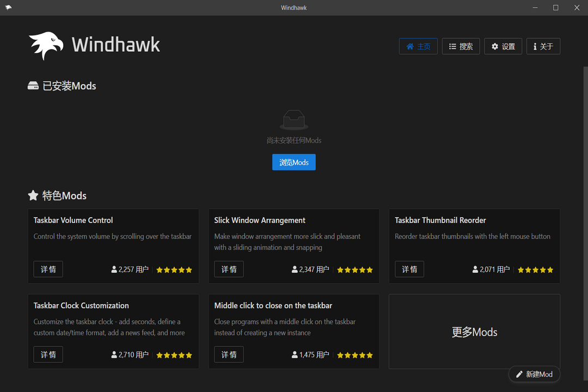588x392 pixels.
Task: Click the drive icon beside 已安装Mods heading
Action: (x=33, y=85)
